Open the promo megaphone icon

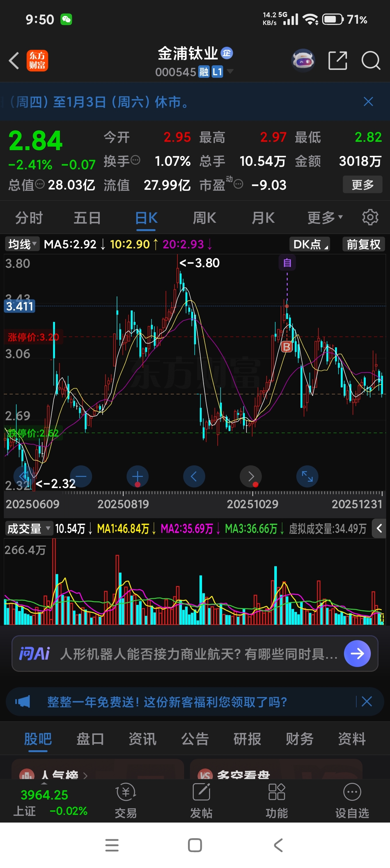tap(23, 702)
